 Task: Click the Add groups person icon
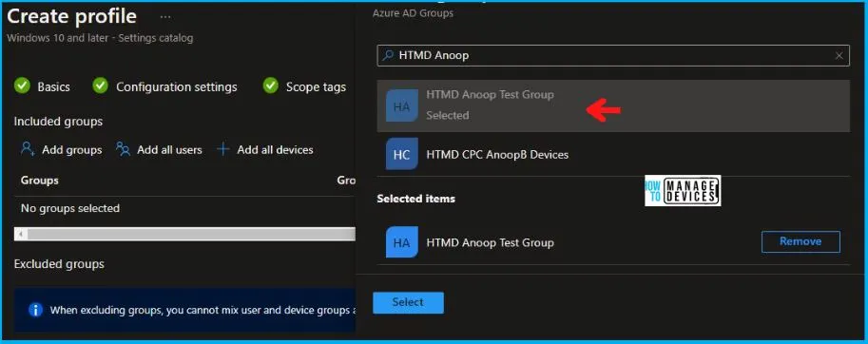point(29,149)
